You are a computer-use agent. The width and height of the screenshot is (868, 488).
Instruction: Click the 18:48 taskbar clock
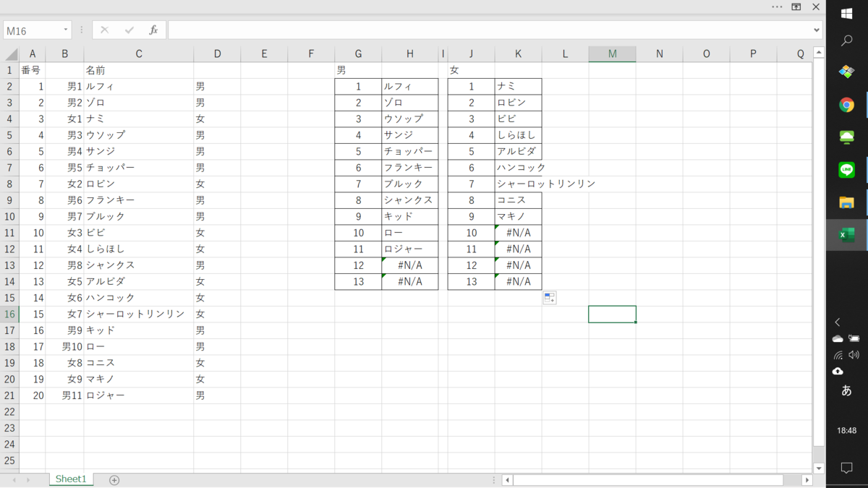846,430
